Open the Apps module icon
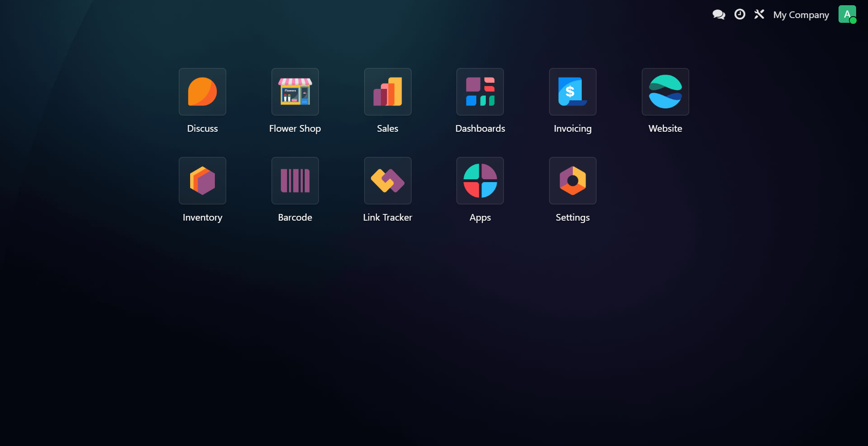Screen dimensions: 868x446 (480, 181)
